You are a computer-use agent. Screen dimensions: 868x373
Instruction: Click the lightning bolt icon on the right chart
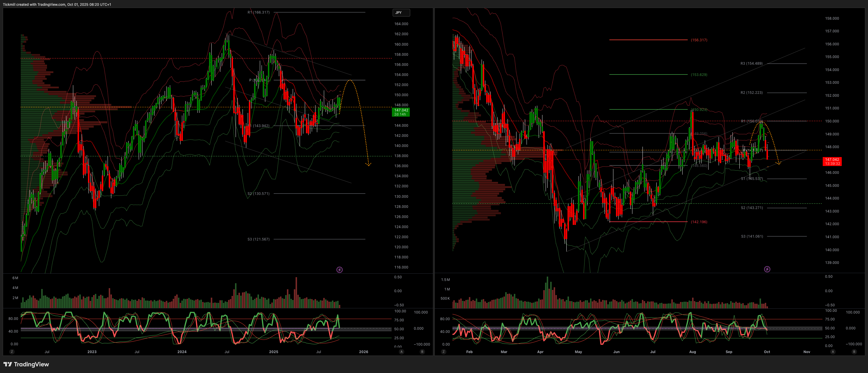767,269
